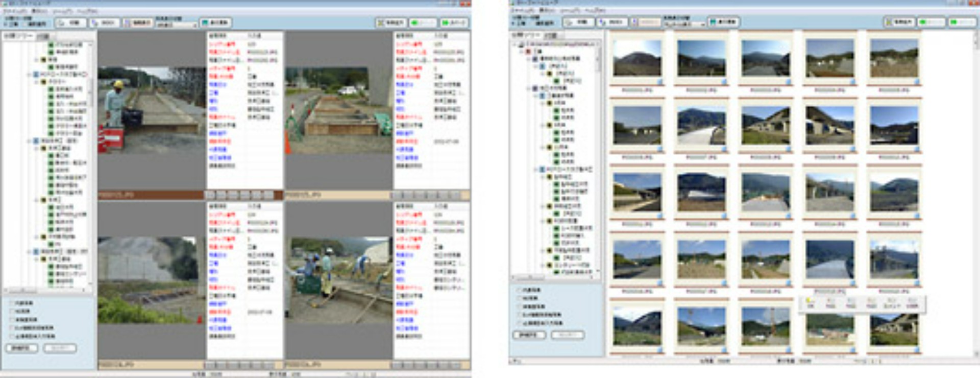Tick the fourth checkbox below left window tree
This screenshot has width=980, height=378.
click(12, 328)
